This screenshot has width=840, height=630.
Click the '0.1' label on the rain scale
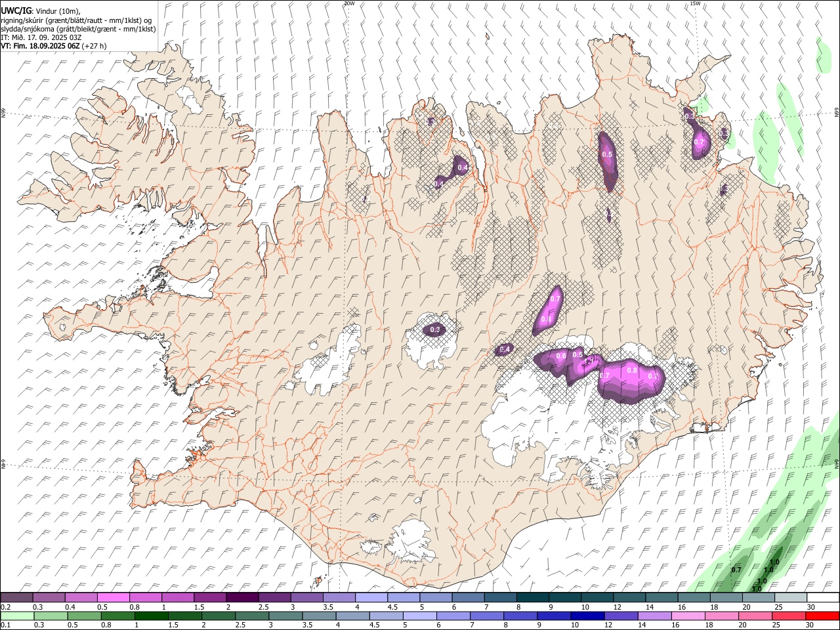(6, 625)
